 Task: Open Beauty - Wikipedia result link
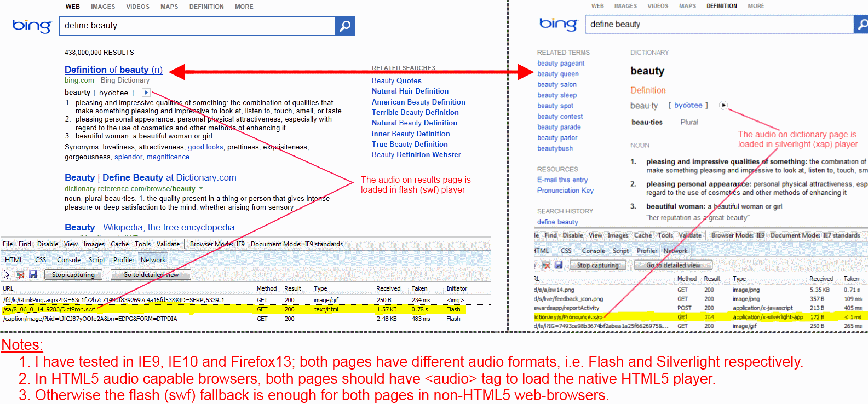(150, 227)
